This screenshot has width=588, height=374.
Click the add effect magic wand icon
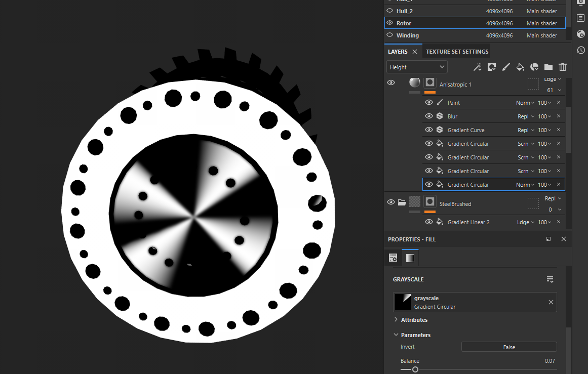click(x=477, y=67)
